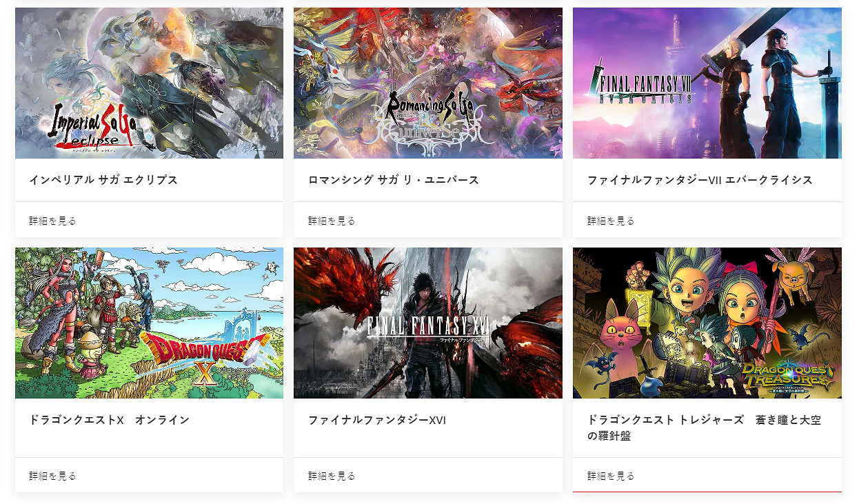Click 詳細を見る for Dragon Quest Treasures card
The width and height of the screenshot is (859, 504).
click(x=612, y=476)
